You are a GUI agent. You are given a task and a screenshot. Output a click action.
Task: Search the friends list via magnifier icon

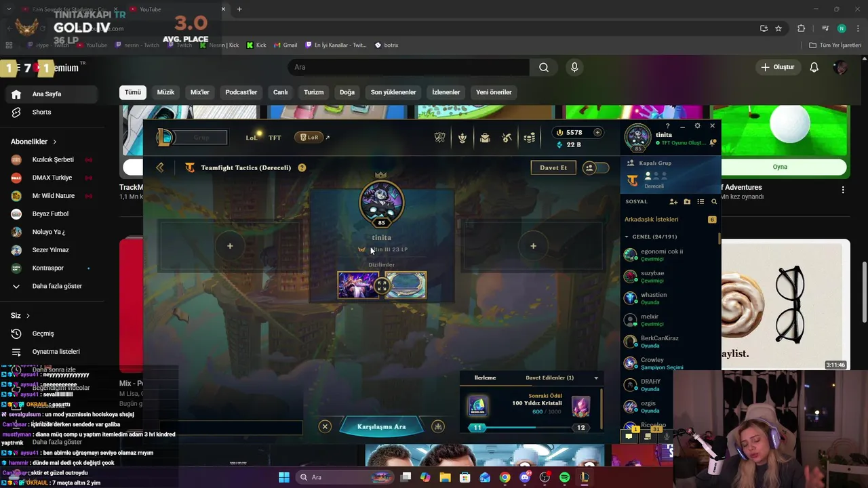(x=713, y=201)
